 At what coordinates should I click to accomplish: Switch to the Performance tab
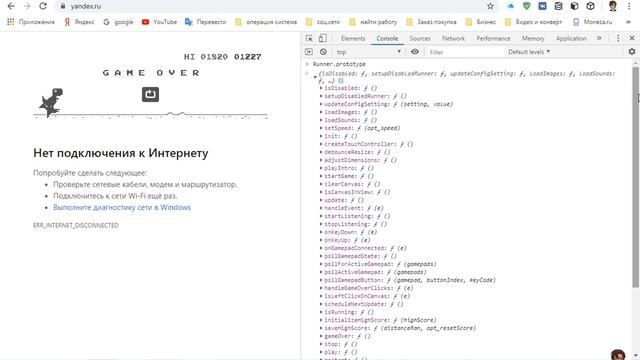click(493, 38)
